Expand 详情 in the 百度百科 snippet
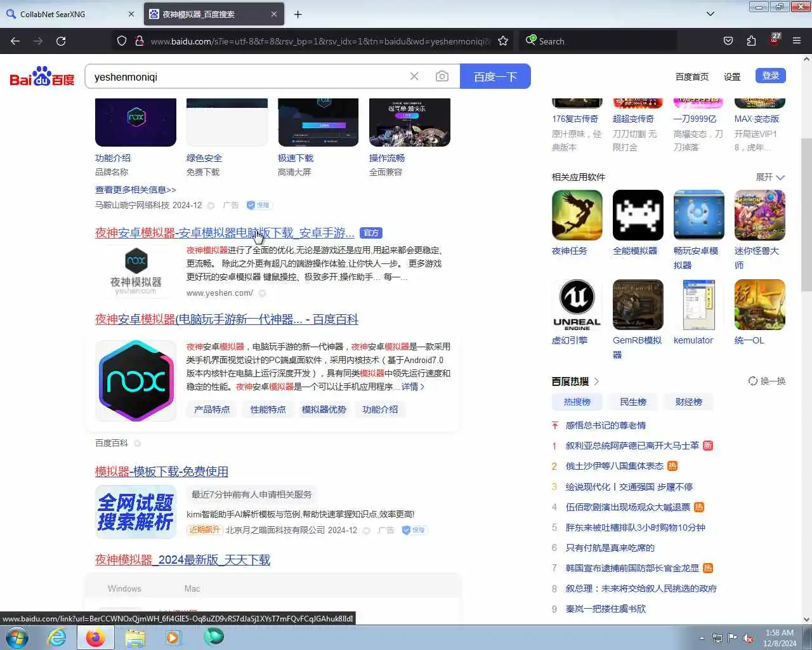Viewport: 812px width, 650px height. pos(413,387)
